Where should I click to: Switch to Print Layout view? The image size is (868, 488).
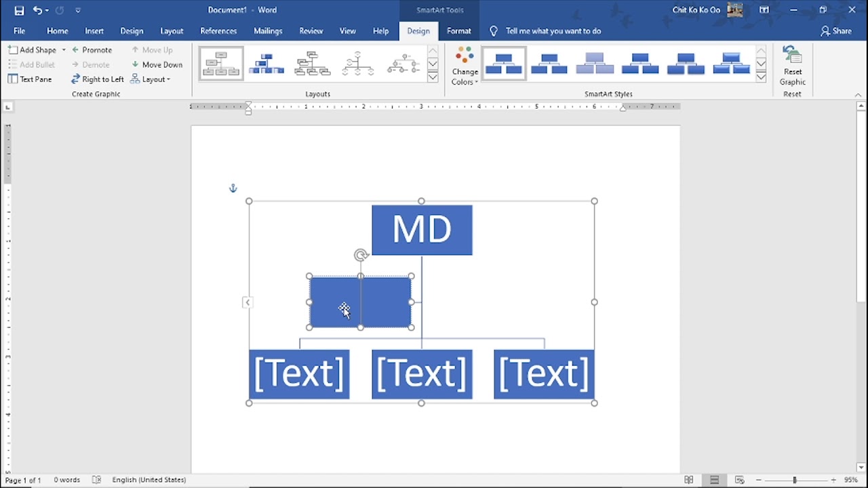[x=714, y=480]
